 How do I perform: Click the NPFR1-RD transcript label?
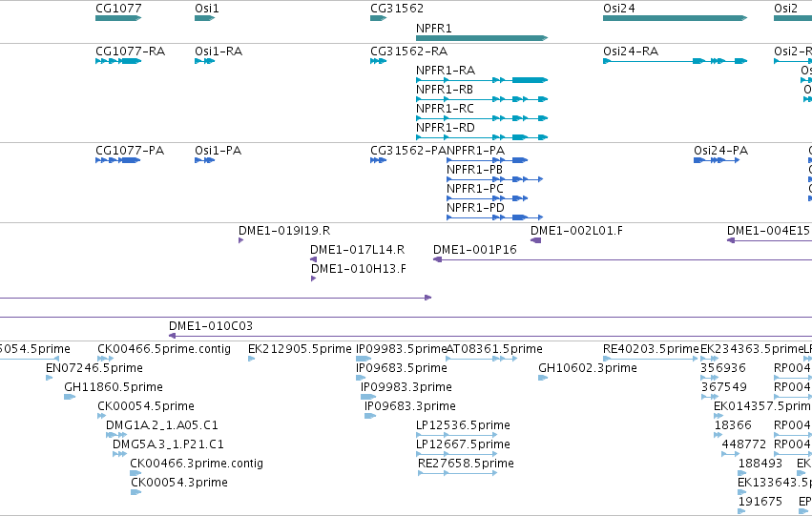tap(445, 128)
